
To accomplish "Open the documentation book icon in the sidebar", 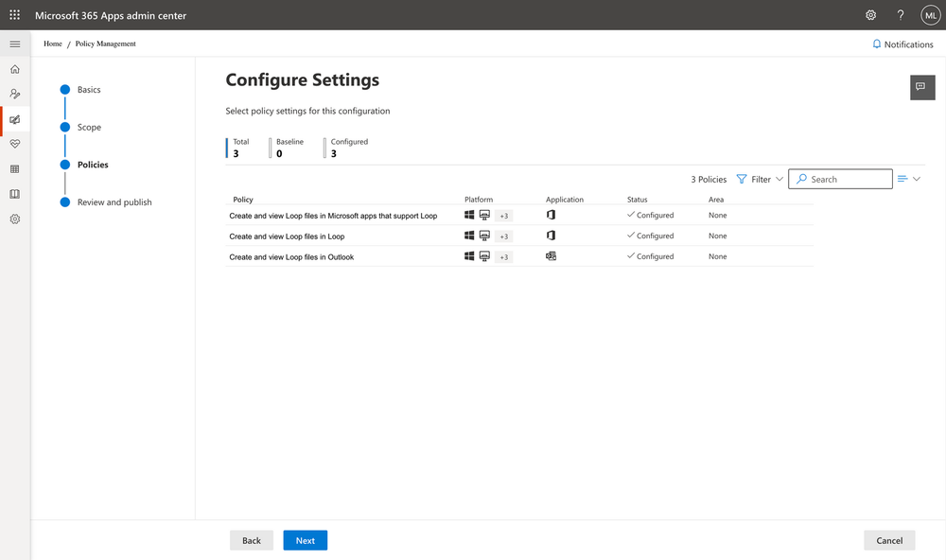I will pyautogui.click(x=14, y=194).
